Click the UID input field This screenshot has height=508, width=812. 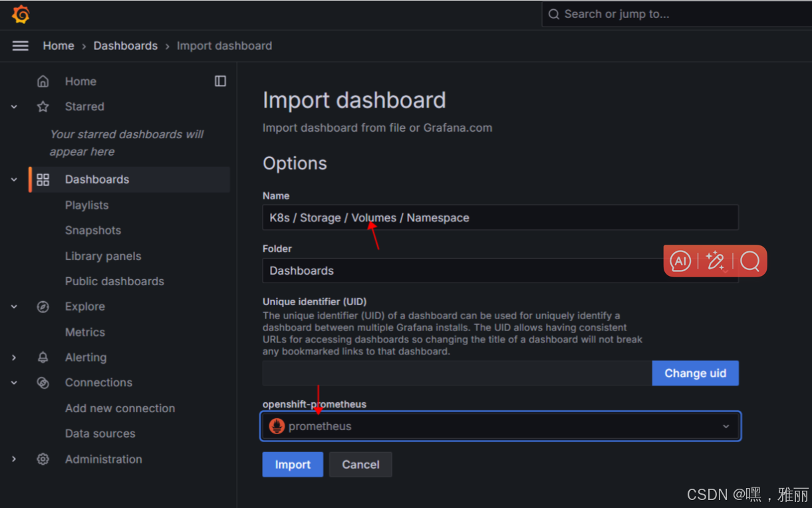pyautogui.click(x=457, y=373)
